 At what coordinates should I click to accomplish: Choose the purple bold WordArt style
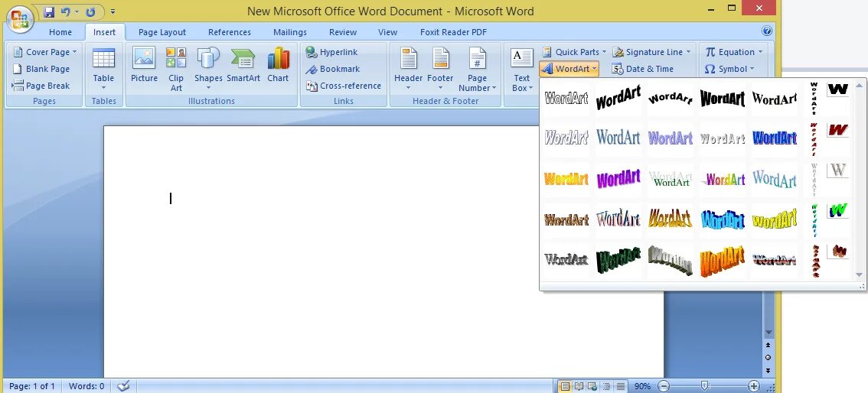[x=618, y=179]
